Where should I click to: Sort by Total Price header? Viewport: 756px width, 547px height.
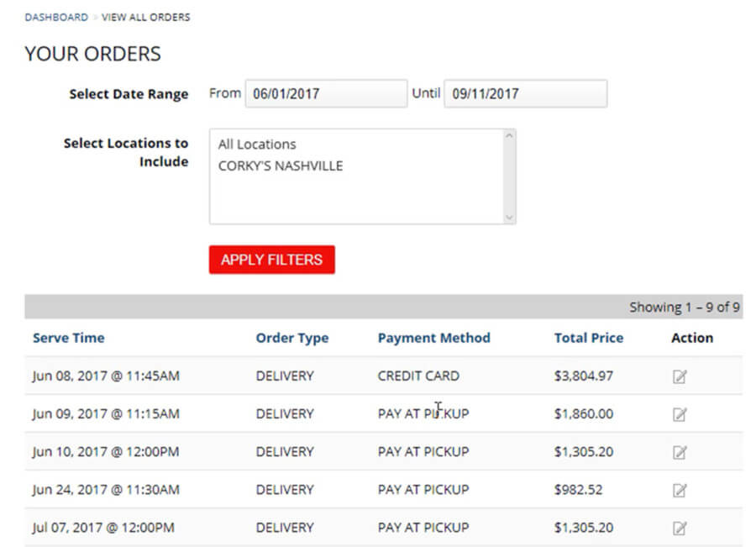tap(589, 338)
